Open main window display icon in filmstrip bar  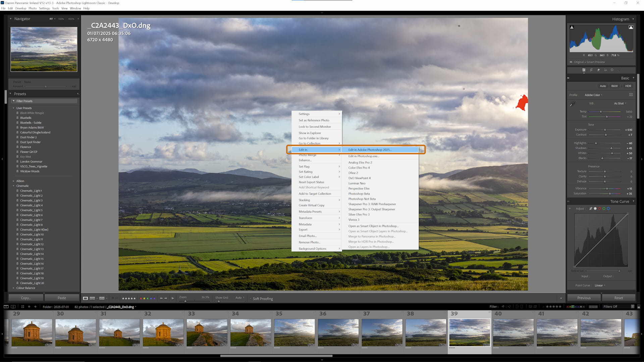(x=6, y=307)
